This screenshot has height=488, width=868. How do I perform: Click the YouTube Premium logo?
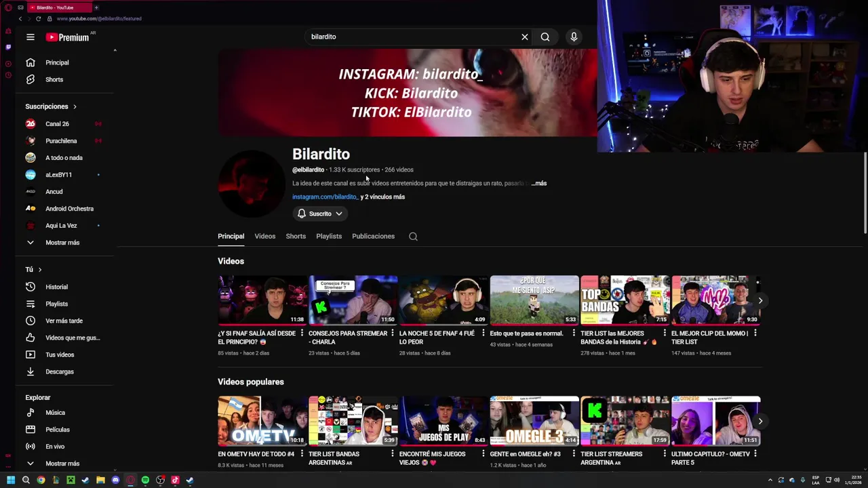[x=68, y=37]
